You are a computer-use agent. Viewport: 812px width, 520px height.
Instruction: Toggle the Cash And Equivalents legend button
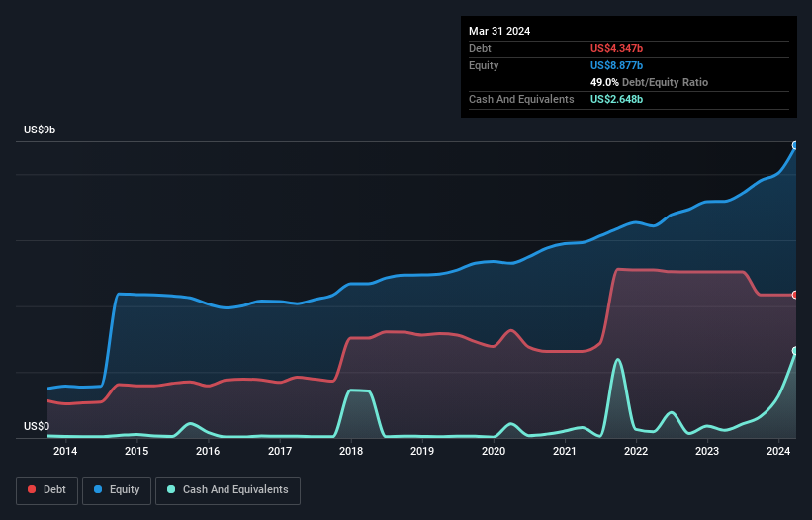pyautogui.click(x=227, y=490)
